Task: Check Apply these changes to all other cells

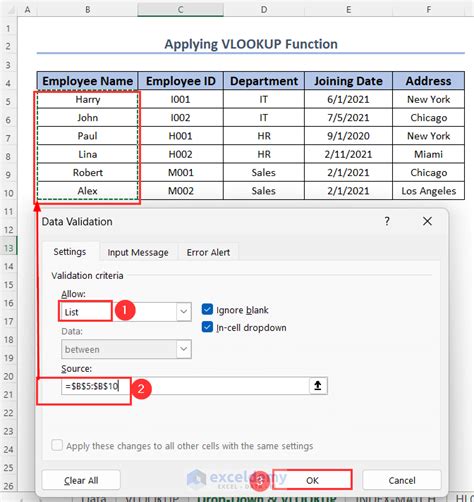Action: click(57, 445)
